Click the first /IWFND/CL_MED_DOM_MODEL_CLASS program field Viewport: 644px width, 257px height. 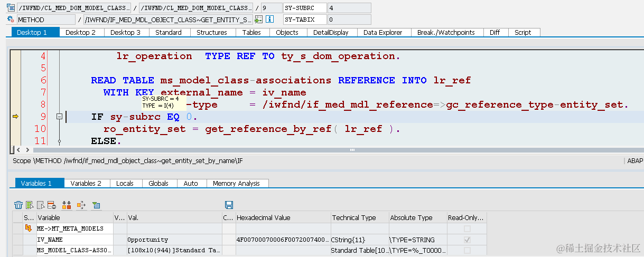tap(73, 8)
